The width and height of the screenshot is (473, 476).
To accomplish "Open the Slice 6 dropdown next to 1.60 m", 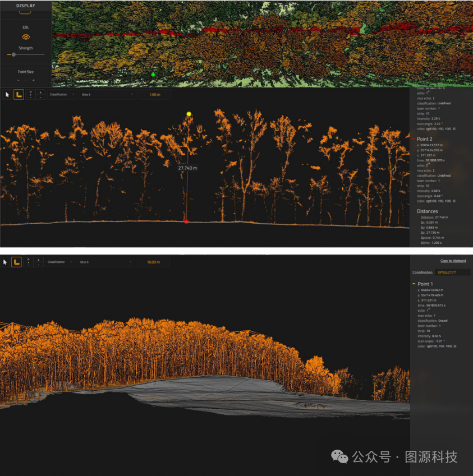I will 107,95.
